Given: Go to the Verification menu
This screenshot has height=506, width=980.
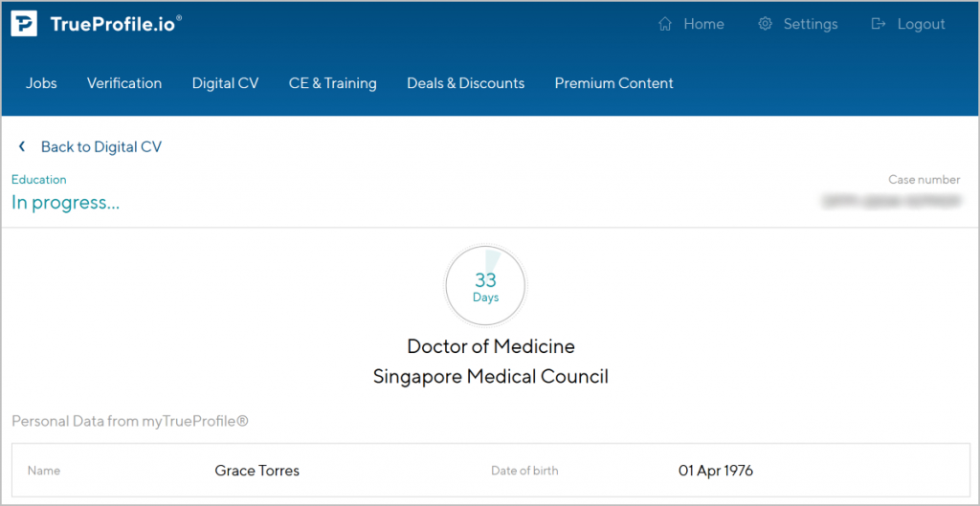Looking at the screenshot, I should click(x=124, y=83).
